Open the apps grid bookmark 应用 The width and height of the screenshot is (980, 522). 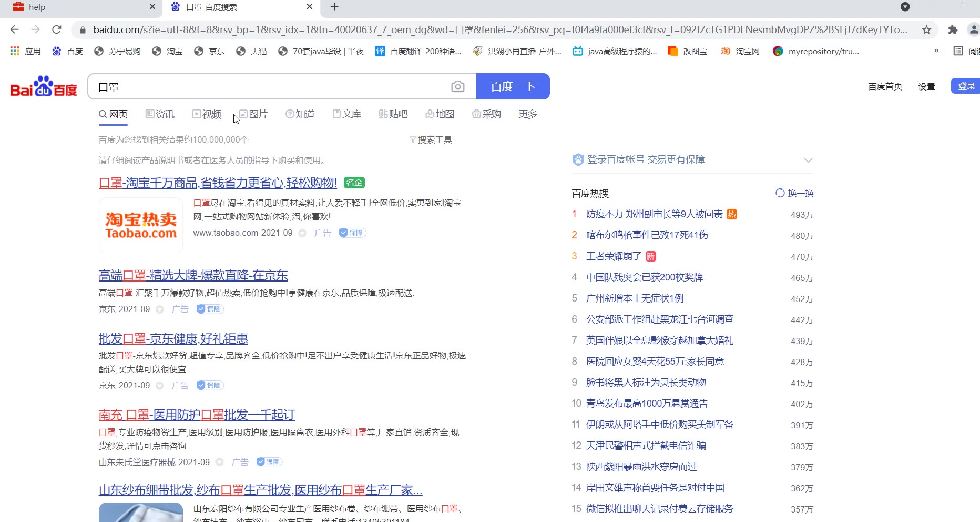25,51
